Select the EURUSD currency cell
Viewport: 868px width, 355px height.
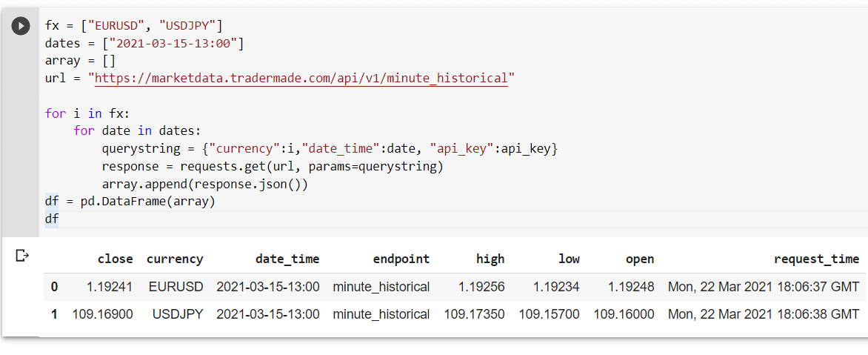[176, 287]
